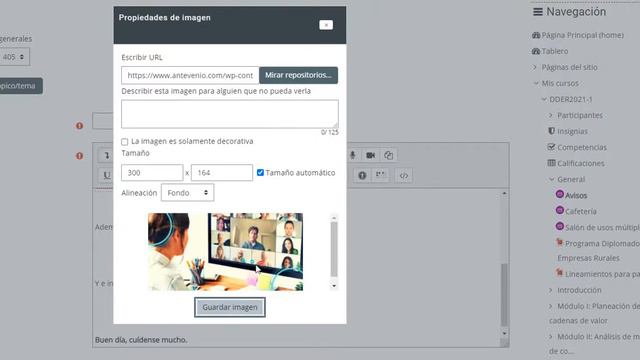
Task: Open Insignias link
Action: 572,131
